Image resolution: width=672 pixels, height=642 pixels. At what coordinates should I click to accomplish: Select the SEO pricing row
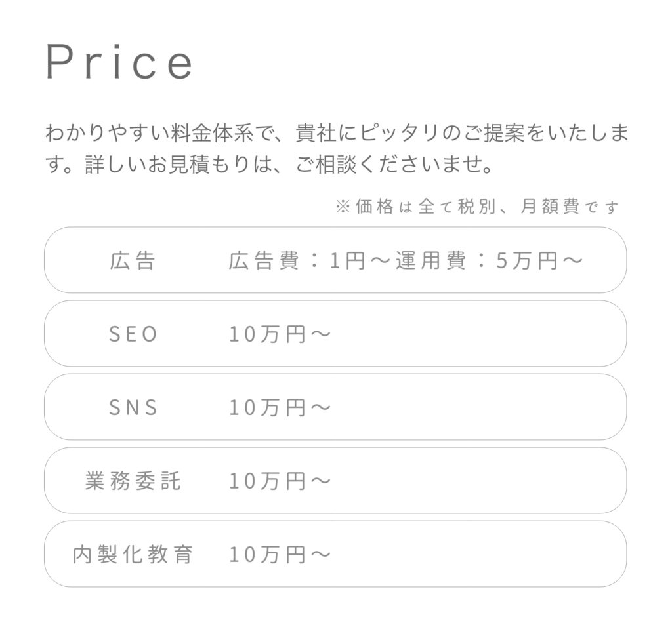tap(335, 334)
